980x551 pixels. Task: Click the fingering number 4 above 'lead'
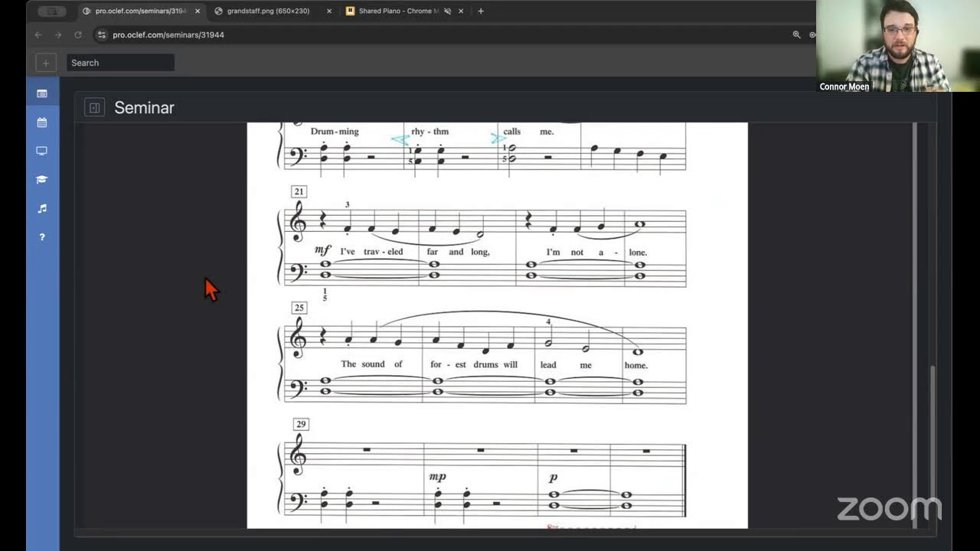tap(548, 322)
